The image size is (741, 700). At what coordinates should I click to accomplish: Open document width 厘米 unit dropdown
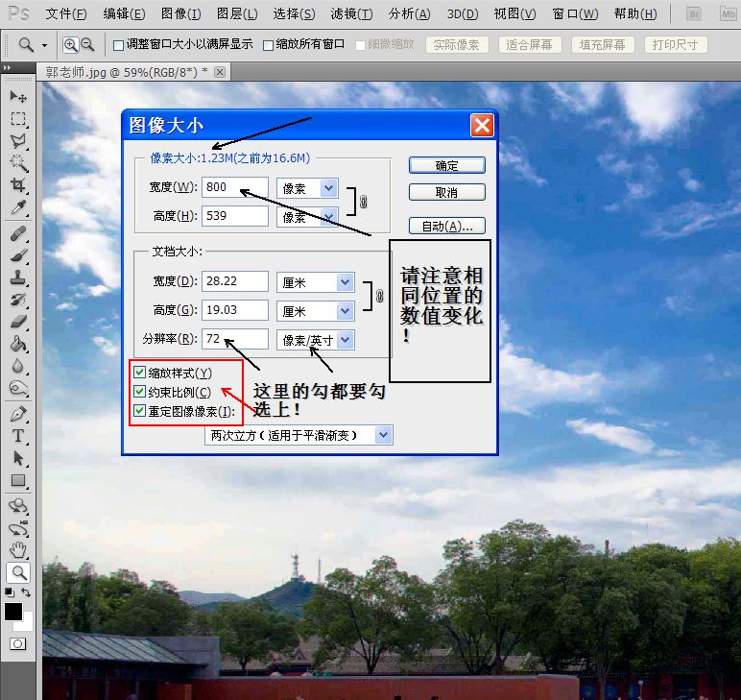(x=346, y=282)
